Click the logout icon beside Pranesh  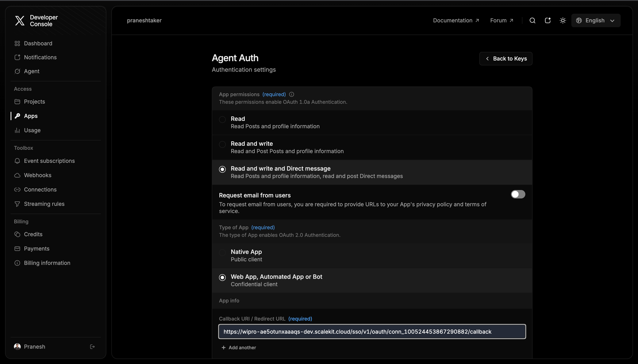pos(92,347)
